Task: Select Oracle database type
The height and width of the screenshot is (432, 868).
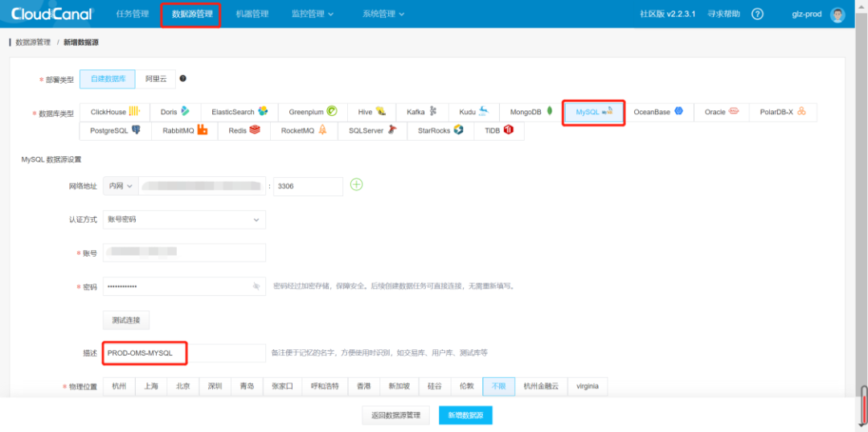Action: click(721, 112)
